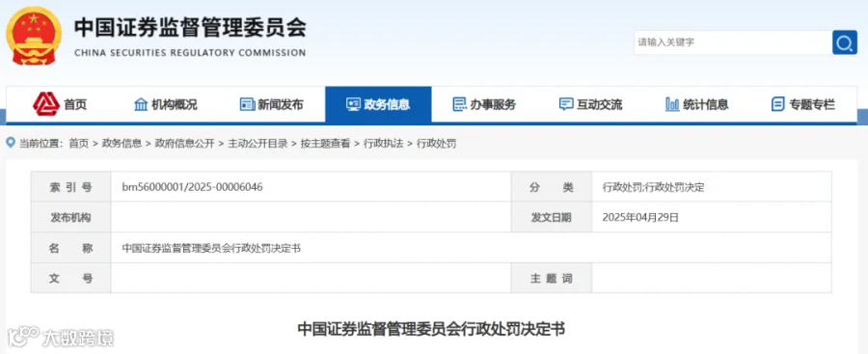
Task: Click the 文号 label cell
Action: [70, 279]
